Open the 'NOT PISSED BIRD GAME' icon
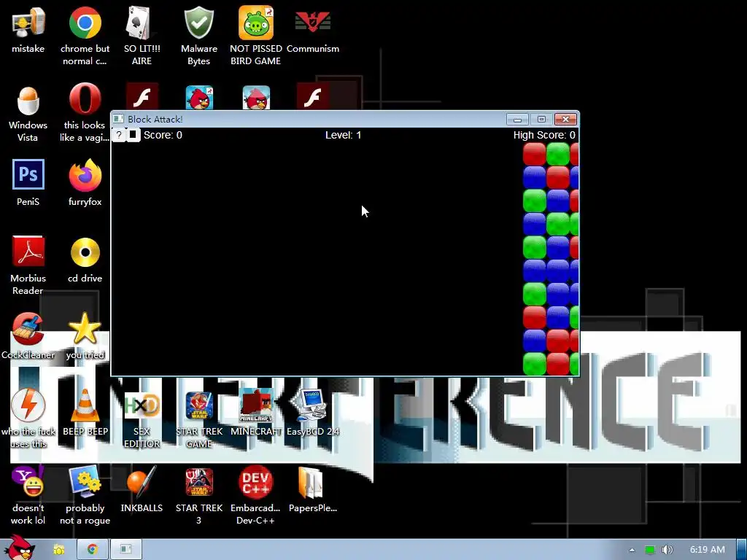Viewport: 747px width, 560px height. tap(256, 36)
